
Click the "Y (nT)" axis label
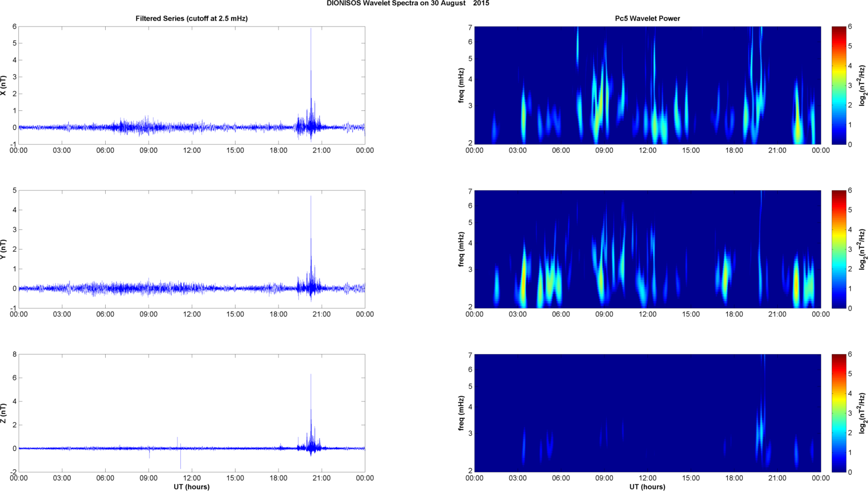[x=3, y=250]
